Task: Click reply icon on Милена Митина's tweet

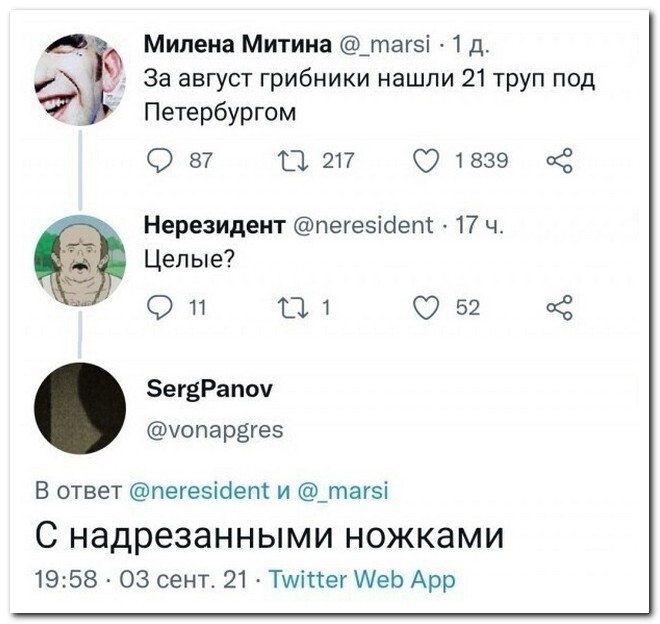Action: tap(160, 161)
